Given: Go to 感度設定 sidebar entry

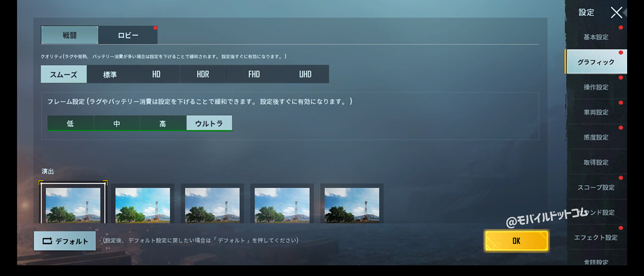Looking at the screenshot, I should (x=595, y=137).
